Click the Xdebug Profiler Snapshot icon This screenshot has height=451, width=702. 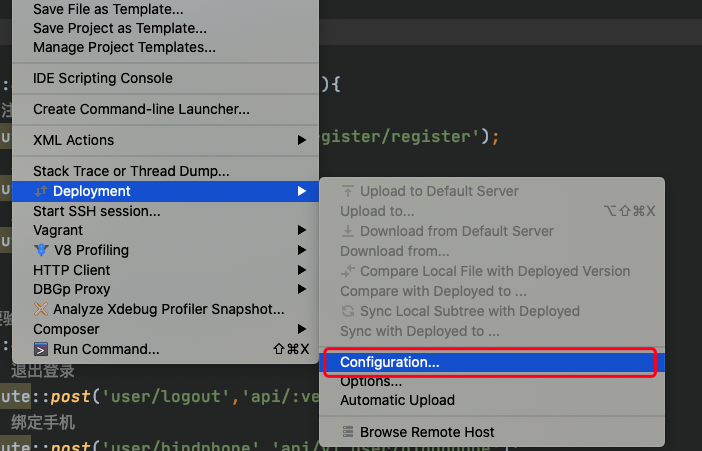pyautogui.click(x=41, y=309)
